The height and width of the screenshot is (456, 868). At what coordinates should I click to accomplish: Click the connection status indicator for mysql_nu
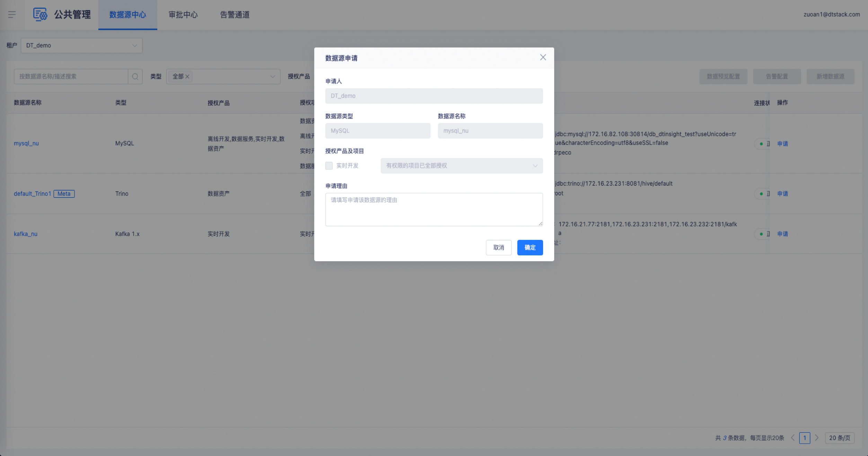click(762, 144)
